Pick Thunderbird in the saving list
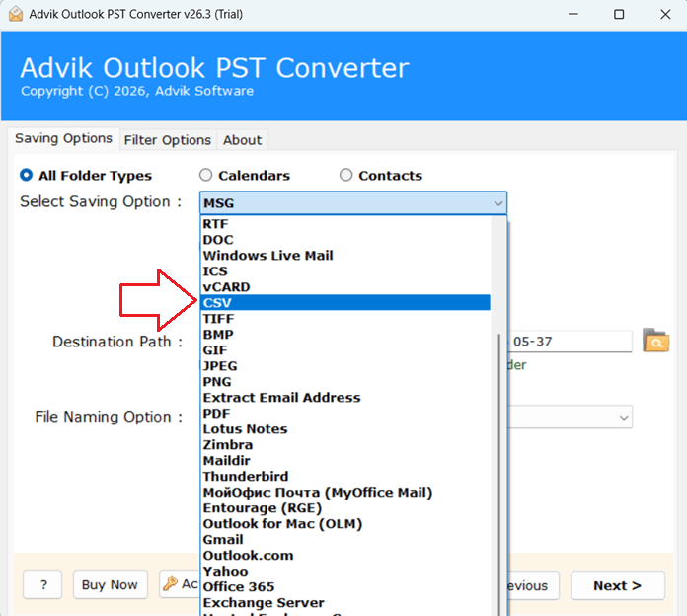The height and width of the screenshot is (616, 687). (345, 476)
